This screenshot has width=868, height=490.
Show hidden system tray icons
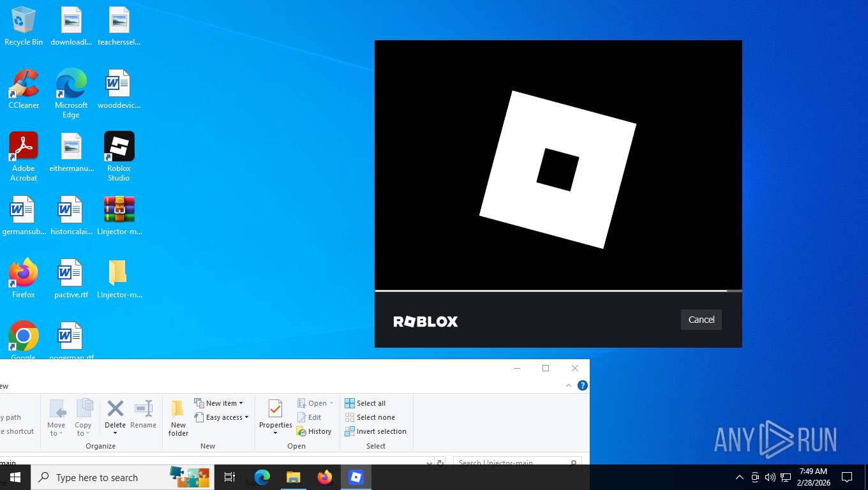740,477
